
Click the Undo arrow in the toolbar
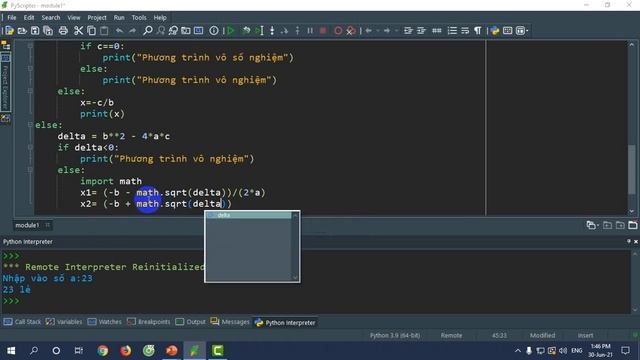pyautogui.click(x=119, y=31)
